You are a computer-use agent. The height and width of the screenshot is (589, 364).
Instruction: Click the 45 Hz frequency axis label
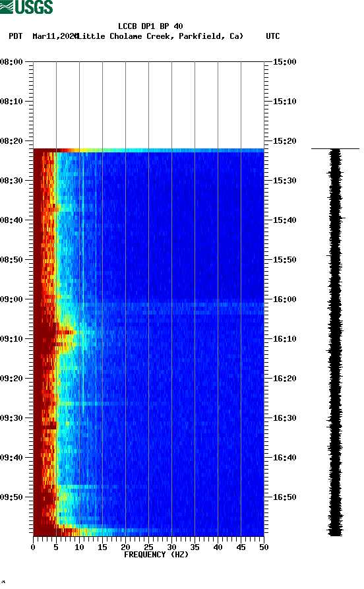pos(241,547)
